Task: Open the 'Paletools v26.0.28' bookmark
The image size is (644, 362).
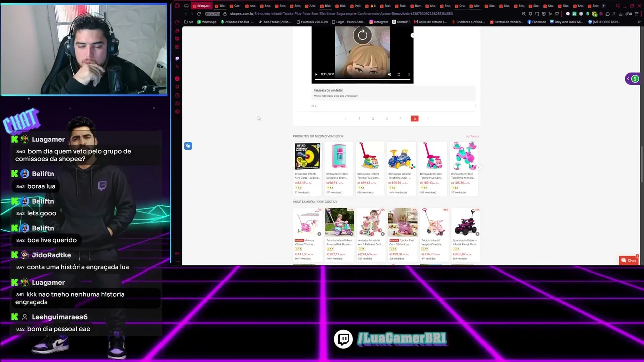Action: 312,22
